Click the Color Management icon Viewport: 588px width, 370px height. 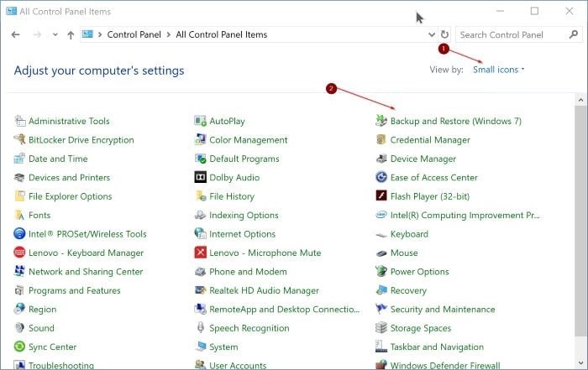(201, 139)
